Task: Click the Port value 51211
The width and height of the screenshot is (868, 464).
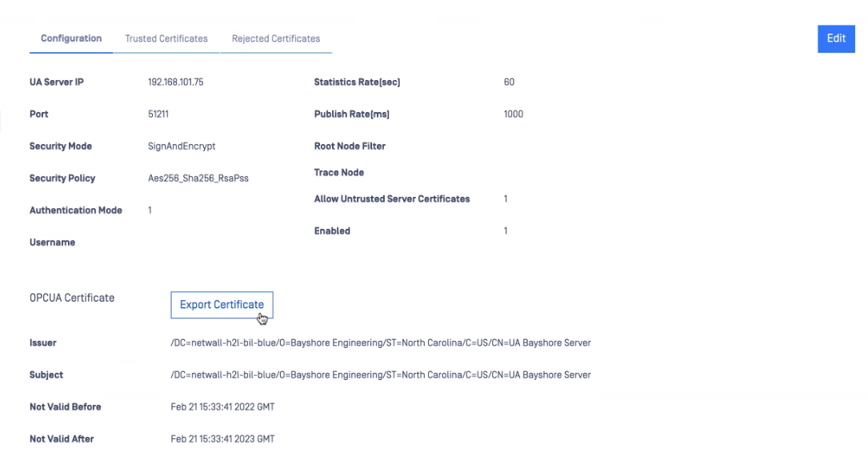Action: pyautogui.click(x=158, y=114)
